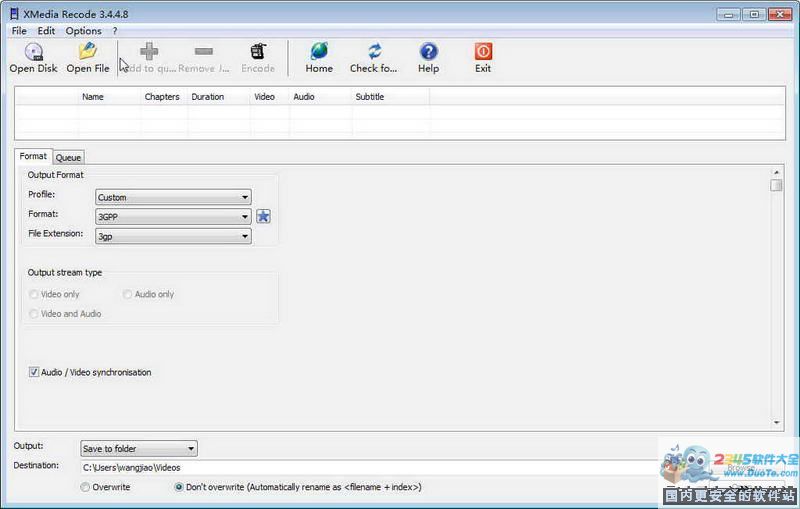Viewport: 800px width, 509px height.
Task: Click the XMedia Recode title bar app icon
Action: (14, 14)
